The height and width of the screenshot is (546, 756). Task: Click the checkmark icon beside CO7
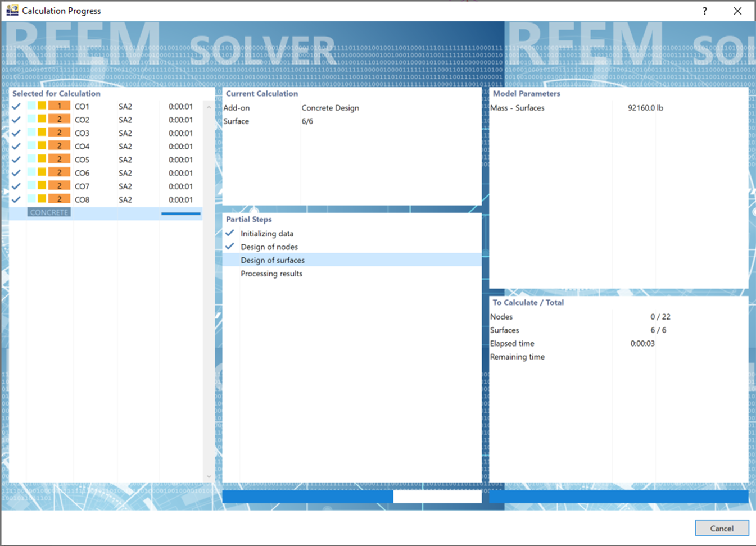point(16,186)
